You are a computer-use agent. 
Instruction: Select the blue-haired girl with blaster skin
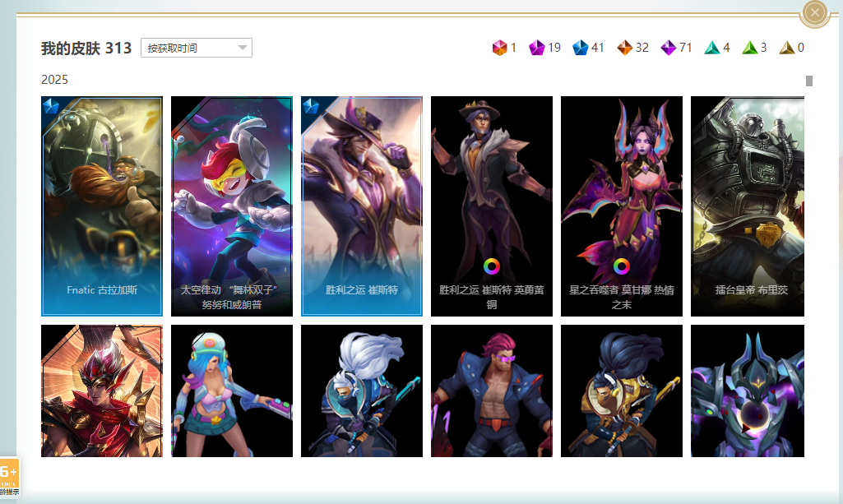pos(232,391)
